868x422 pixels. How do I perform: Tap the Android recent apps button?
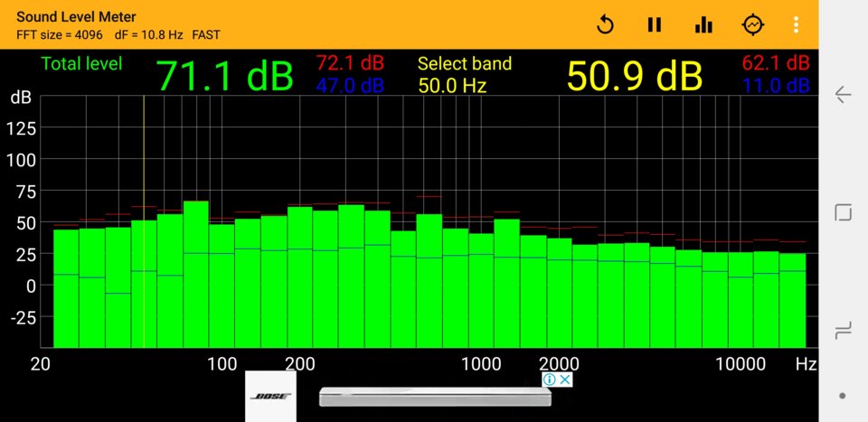point(843,332)
